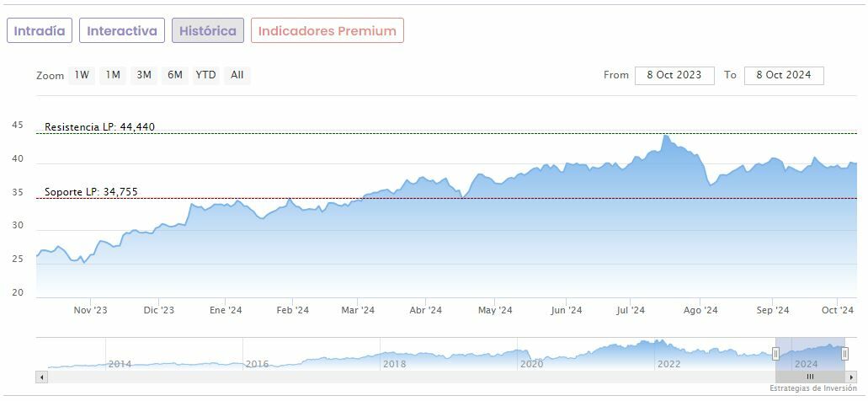Grab the left navigator range handle
Image resolution: width=868 pixels, height=401 pixels.
click(x=775, y=354)
